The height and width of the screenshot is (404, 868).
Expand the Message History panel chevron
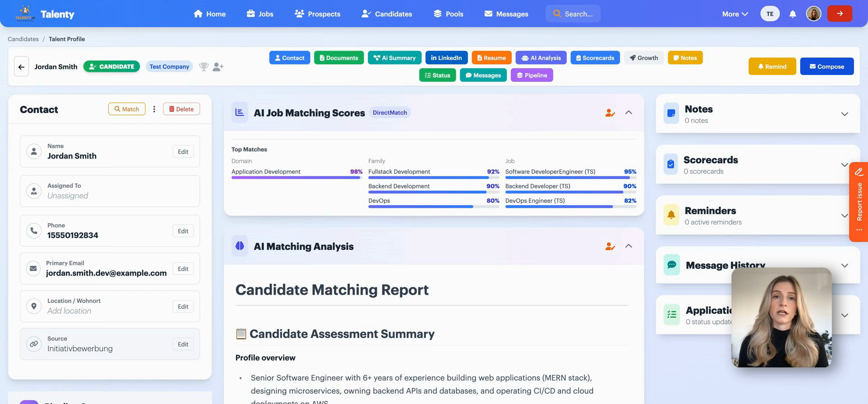[844, 266]
